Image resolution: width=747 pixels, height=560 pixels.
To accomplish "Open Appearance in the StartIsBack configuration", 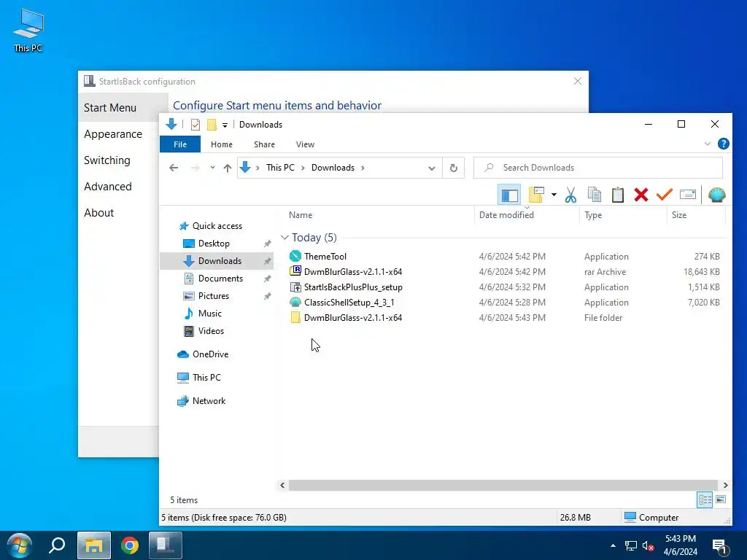I will pos(113,134).
